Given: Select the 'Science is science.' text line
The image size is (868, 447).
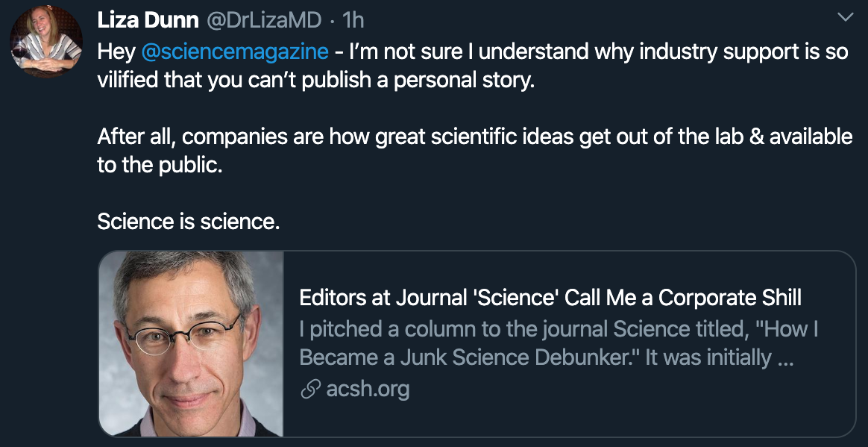Looking at the screenshot, I should coord(188,222).
